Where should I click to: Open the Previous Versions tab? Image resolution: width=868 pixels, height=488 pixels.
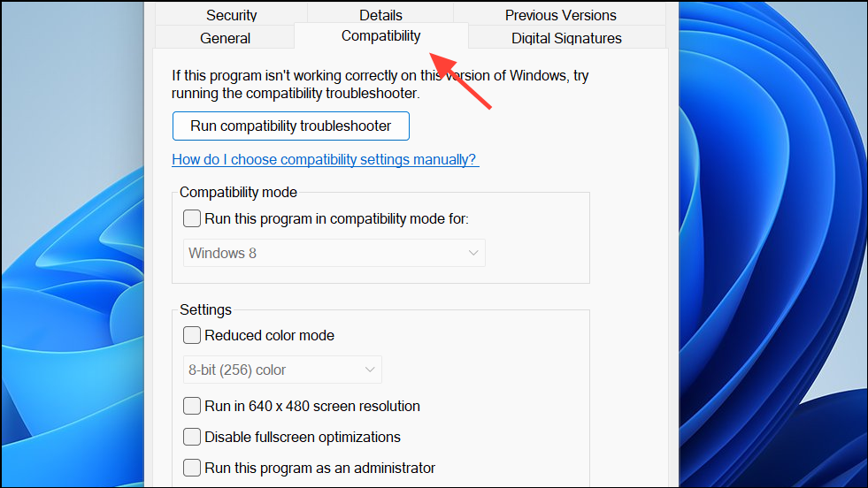pyautogui.click(x=560, y=15)
